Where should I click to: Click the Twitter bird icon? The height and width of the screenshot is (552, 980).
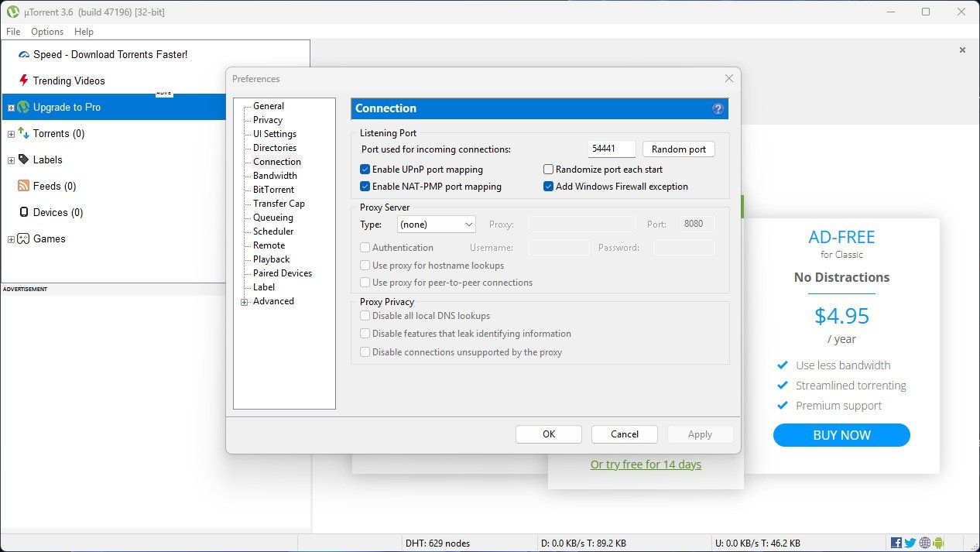pyautogui.click(x=910, y=543)
